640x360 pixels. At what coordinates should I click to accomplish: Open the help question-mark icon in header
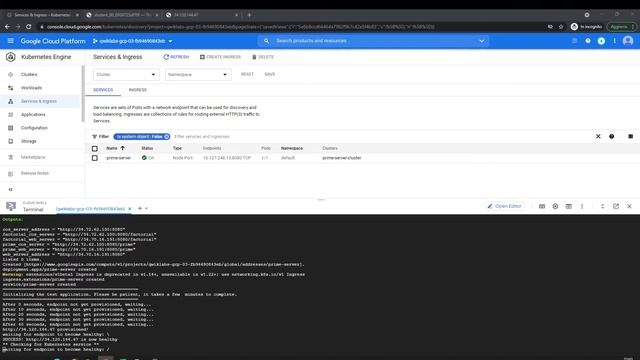(588, 41)
